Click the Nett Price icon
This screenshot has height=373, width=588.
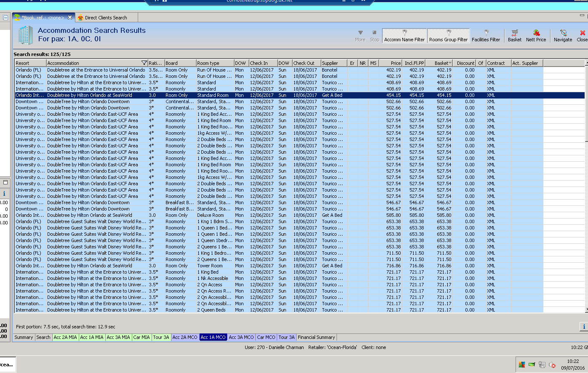(536, 33)
